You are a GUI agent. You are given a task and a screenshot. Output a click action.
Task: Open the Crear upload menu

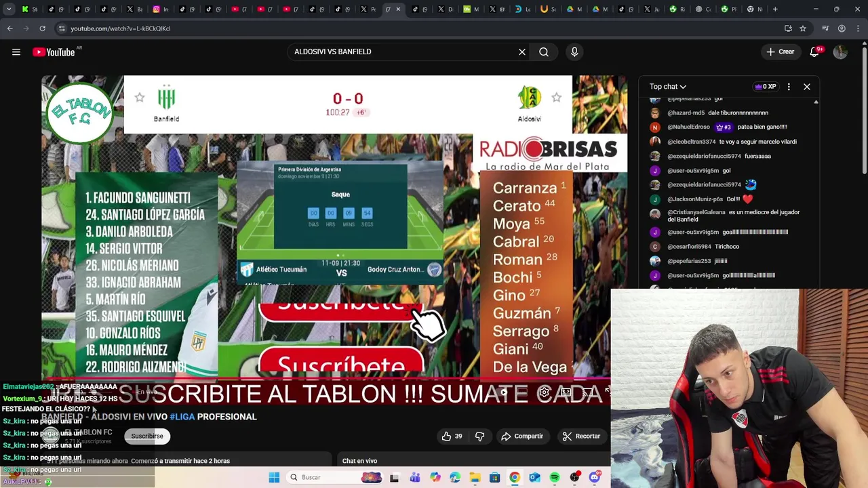(781, 52)
